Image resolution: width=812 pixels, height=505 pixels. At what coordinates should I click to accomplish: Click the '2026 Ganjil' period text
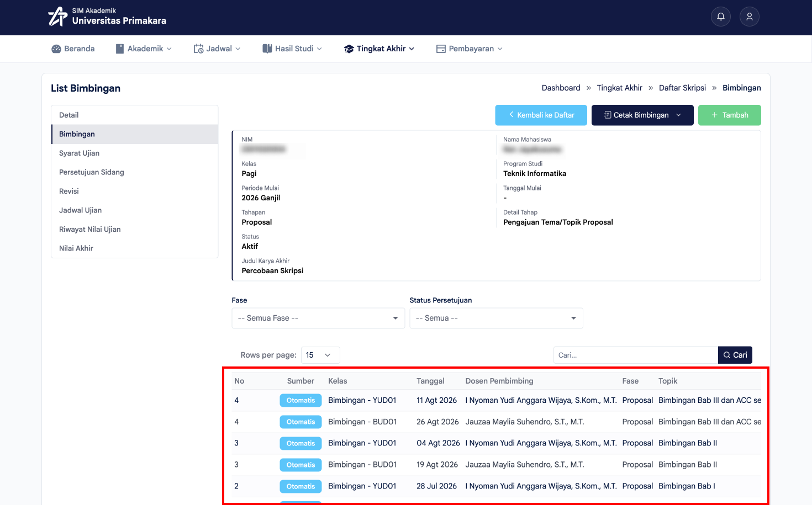pos(261,198)
